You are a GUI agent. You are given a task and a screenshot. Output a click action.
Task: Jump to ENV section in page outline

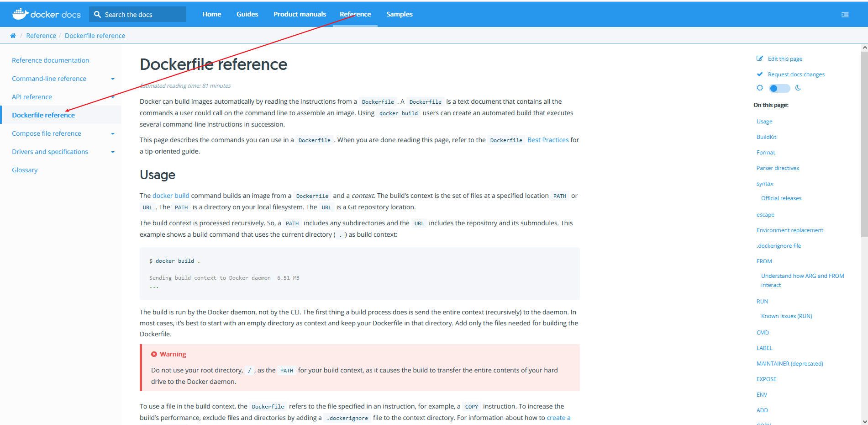(x=762, y=395)
